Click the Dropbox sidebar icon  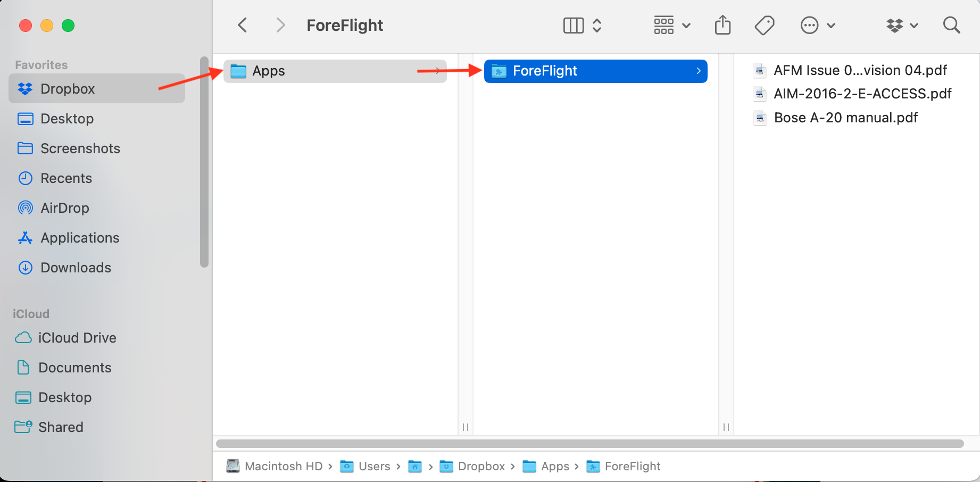25,89
